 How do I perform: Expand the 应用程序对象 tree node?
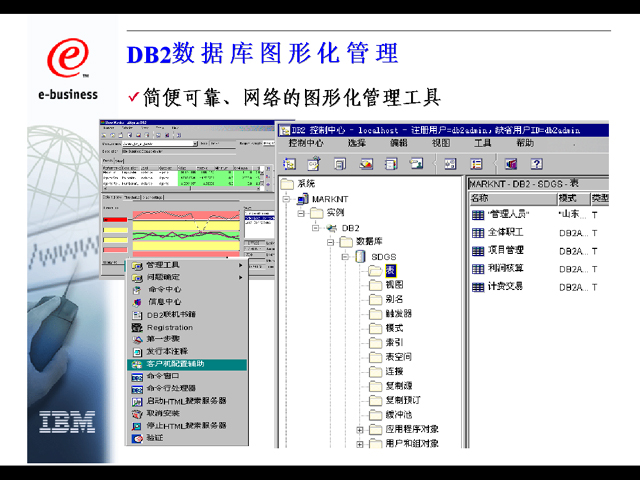[x=360, y=429]
